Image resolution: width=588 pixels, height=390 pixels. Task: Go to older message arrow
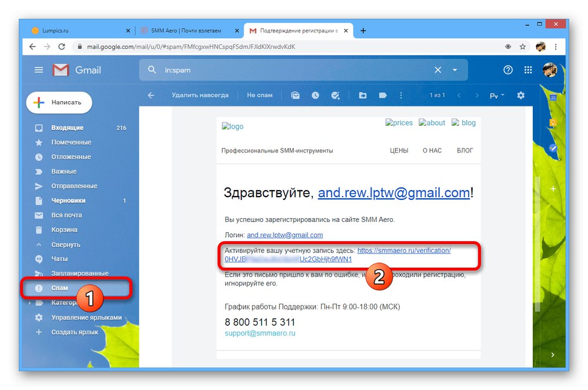coord(477,95)
